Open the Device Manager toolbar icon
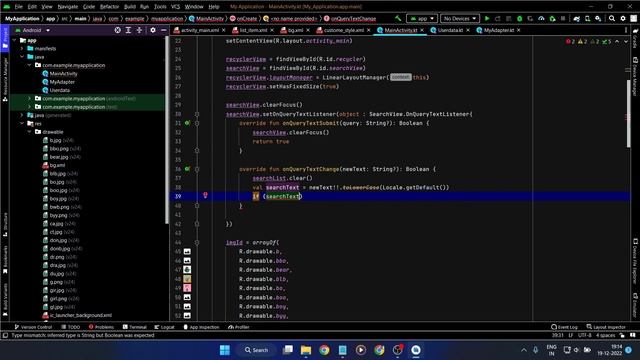640x360 pixels. 587,18
